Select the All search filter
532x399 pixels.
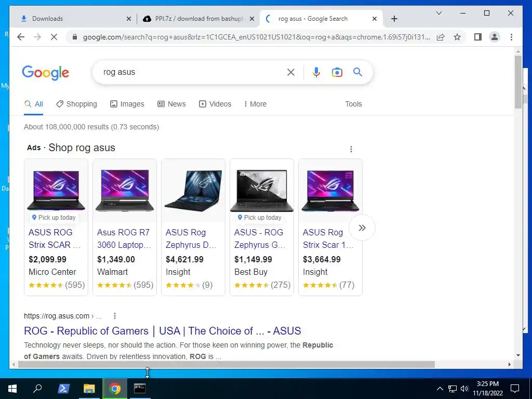click(34, 104)
